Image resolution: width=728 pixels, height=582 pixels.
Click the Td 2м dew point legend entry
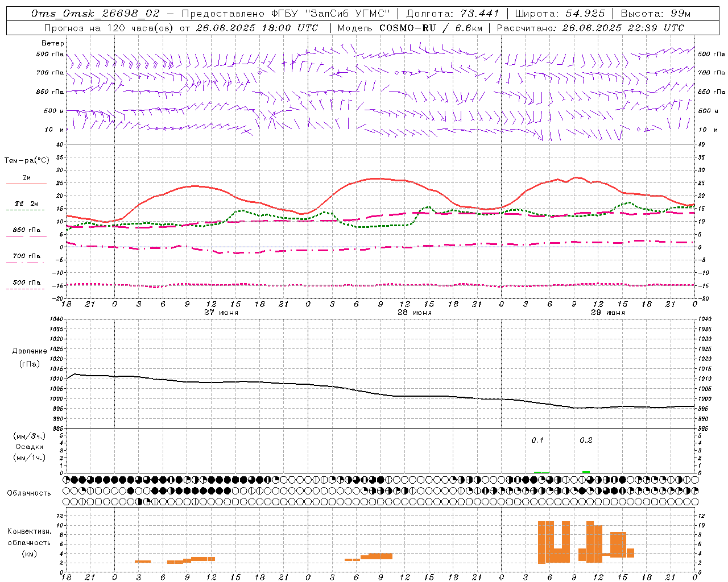tap(26, 203)
